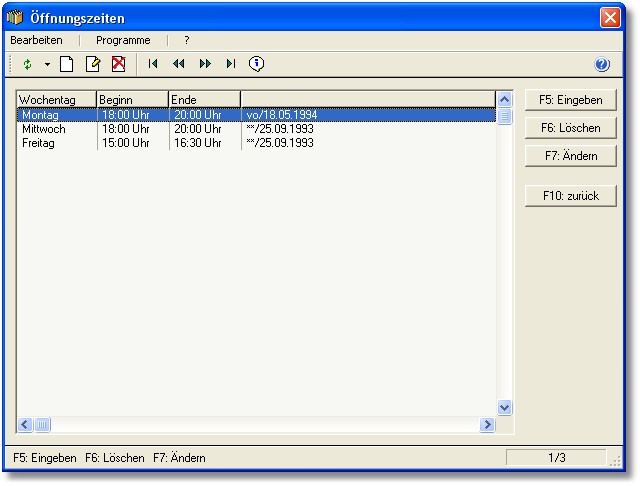640x486 pixels.
Task: Open the blue help question mark icon
Action: 602,64
